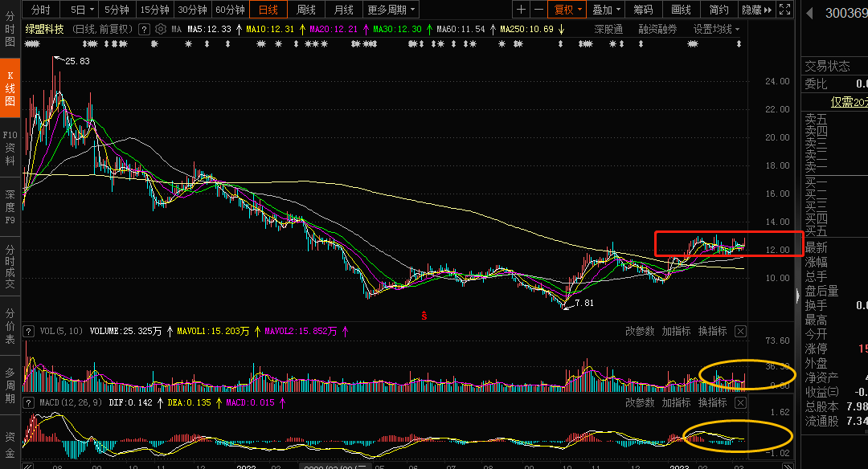Image resolution: width=868 pixels, height=469 pixels.
Task: Close the VOL indicator panel
Action: [x=740, y=332]
